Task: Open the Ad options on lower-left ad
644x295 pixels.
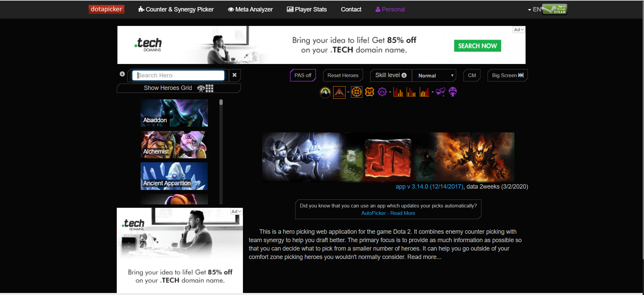Action: (x=236, y=211)
